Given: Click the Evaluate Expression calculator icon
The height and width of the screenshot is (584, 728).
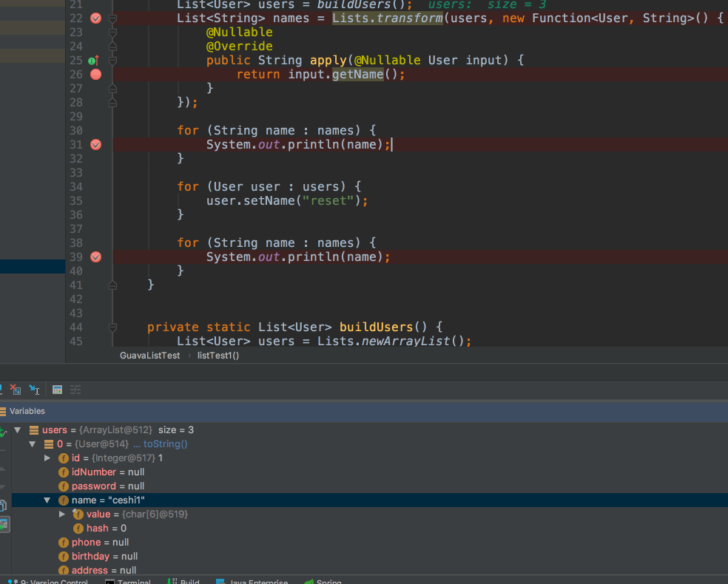Looking at the screenshot, I should coord(57,390).
